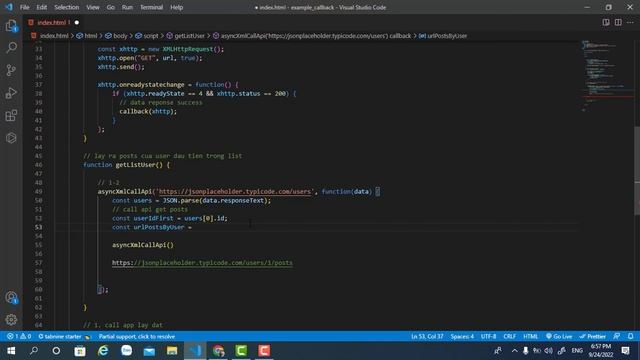Expand asyncXmlCallApi callback breadcrumb item
This screenshot has height=360, width=640.
pyautogui.click(x=312, y=36)
